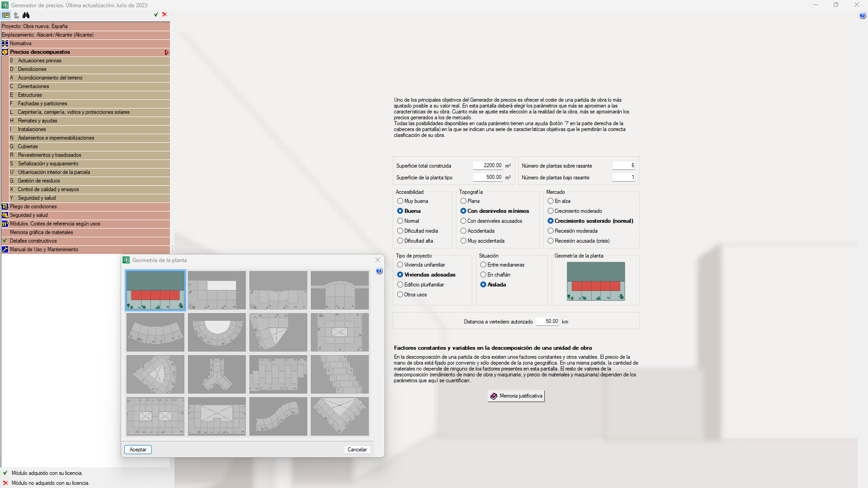Click the binoculars search icon
The width and height of the screenshot is (868, 488).
26,15
